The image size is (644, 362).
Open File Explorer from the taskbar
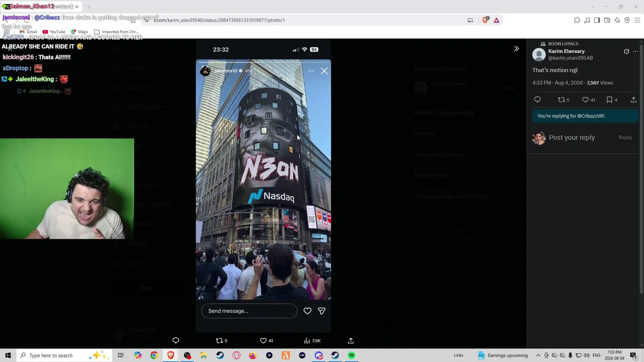[x=203, y=355]
